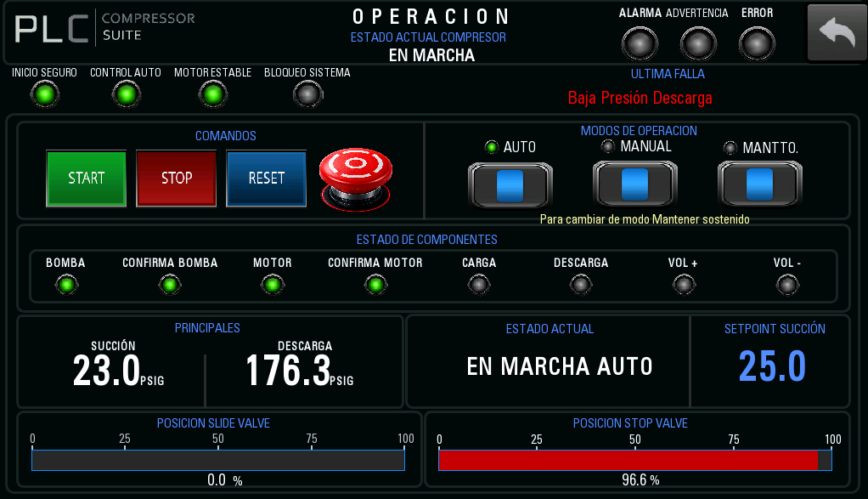Click the 176.3 PSIG discharge reading
Viewport: 868px width, 499px height.
(x=300, y=370)
